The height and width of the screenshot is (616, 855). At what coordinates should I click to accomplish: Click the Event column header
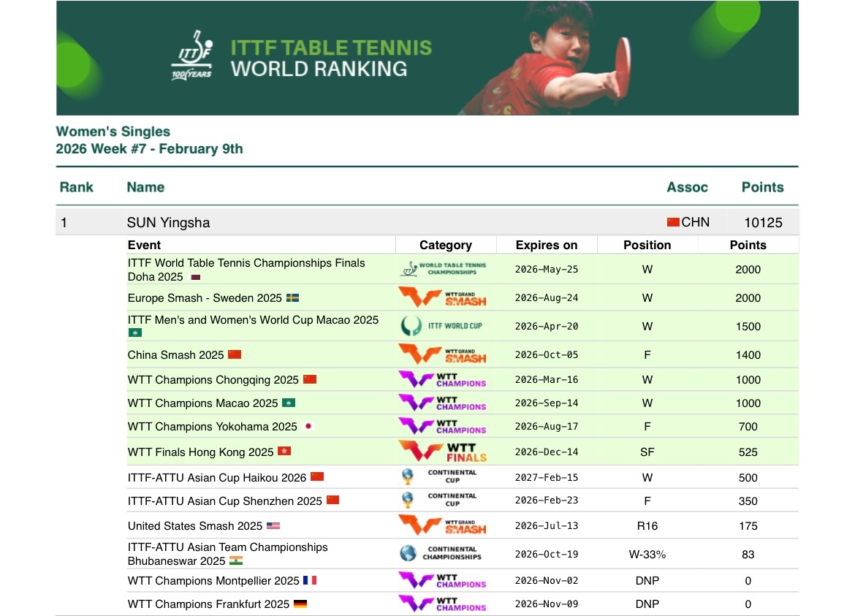click(144, 245)
